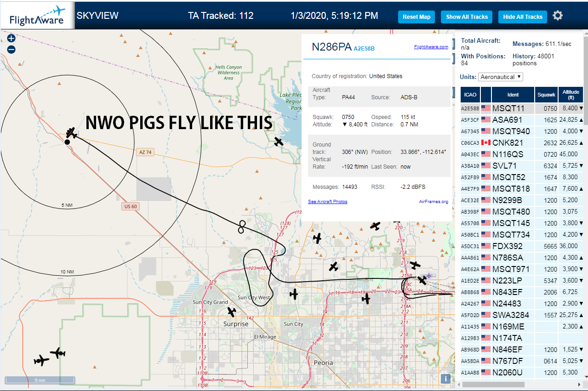
Task: Select the MSQT11 ident cell
Action: [513, 108]
